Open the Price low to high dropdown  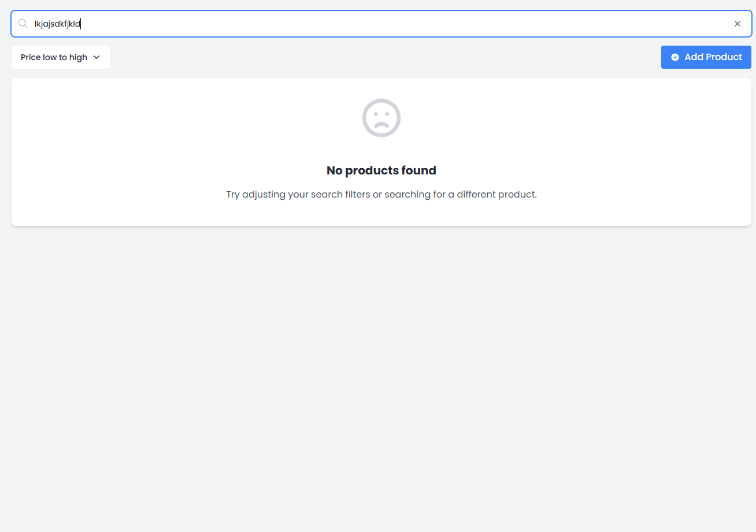pyautogui.click(x=61, y=57)
